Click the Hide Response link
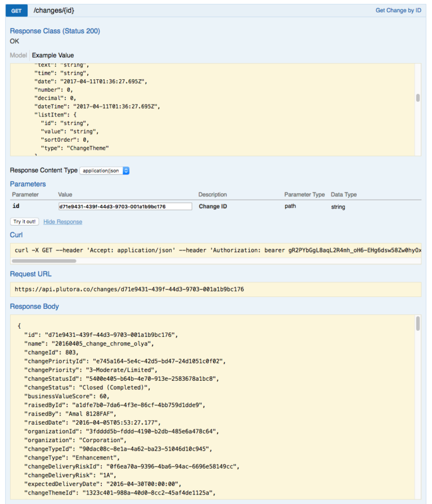Screen dimensions: 432x504 coord(62,222)
